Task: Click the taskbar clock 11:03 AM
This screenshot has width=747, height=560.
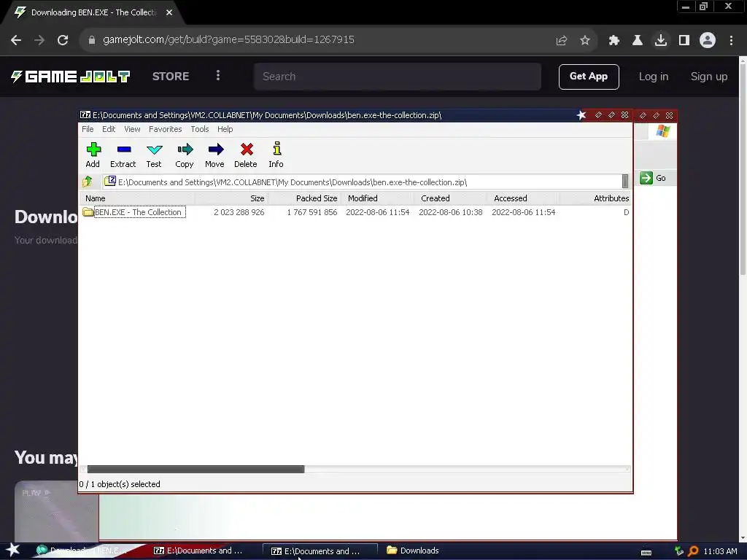Action: point(720,551)
